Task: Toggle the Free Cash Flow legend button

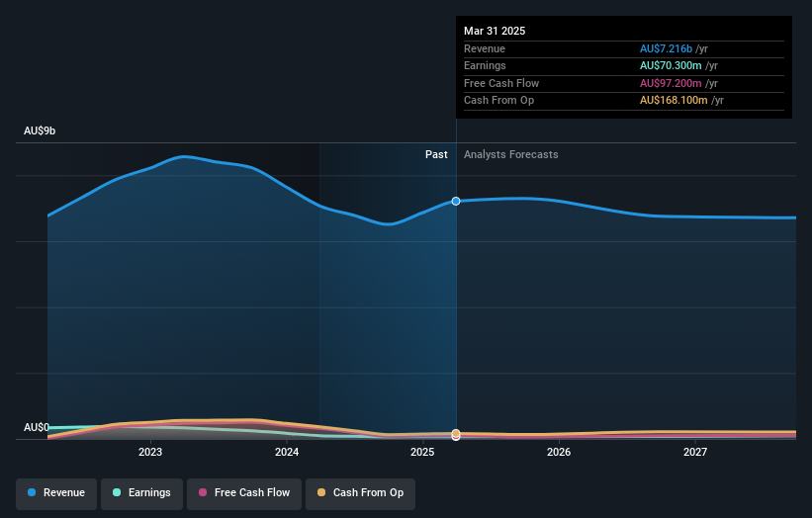Action: (x=244, y=493)
